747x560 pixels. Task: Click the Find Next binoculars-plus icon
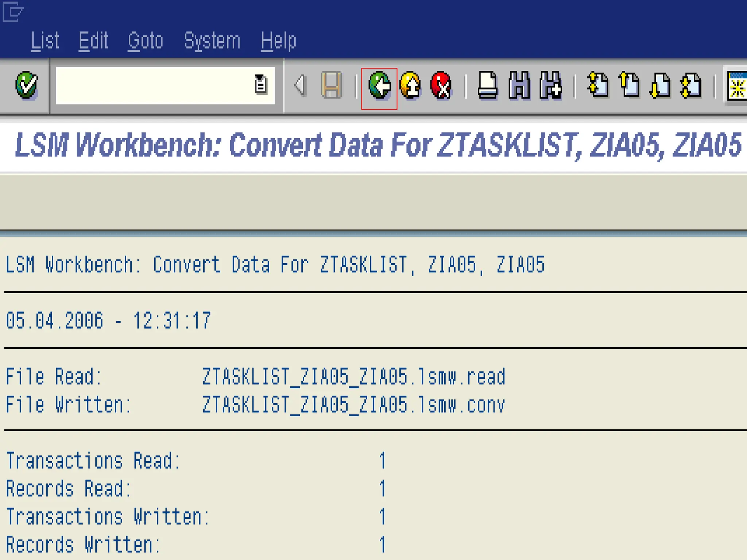(x=551, y=86)
